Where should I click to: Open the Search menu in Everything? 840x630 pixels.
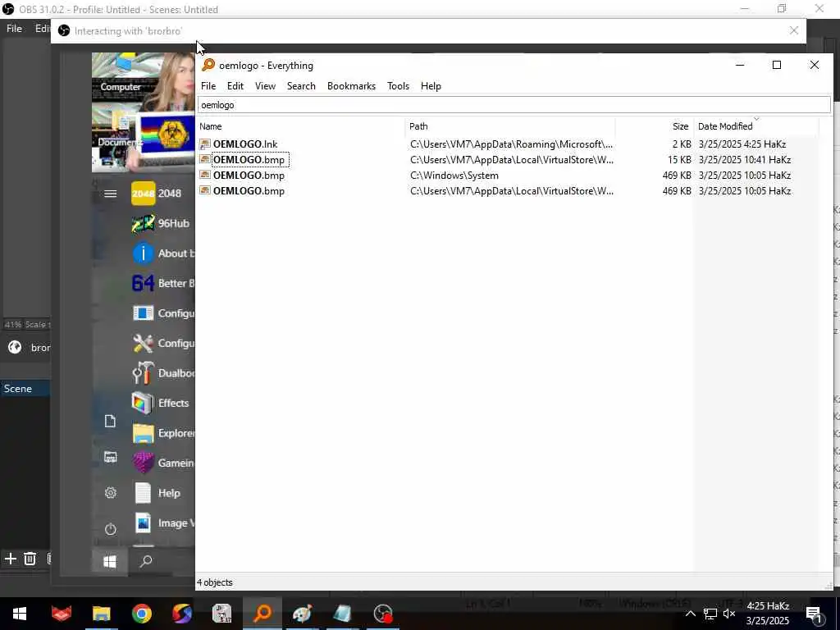(x=300, y=85)
